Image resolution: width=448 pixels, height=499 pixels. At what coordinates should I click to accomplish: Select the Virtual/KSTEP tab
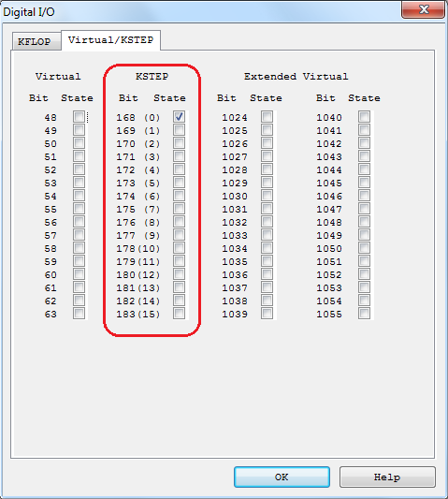coord(110,40)
